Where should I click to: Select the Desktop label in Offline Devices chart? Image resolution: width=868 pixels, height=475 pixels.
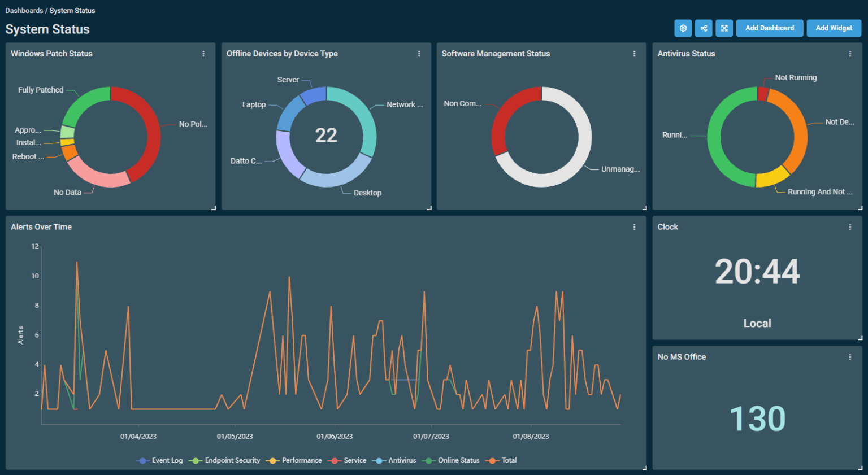pos(367,193)
